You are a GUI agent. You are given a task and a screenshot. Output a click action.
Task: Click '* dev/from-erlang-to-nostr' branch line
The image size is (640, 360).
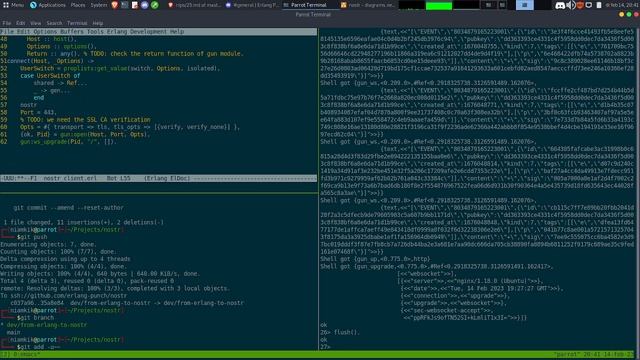(44, 325)
